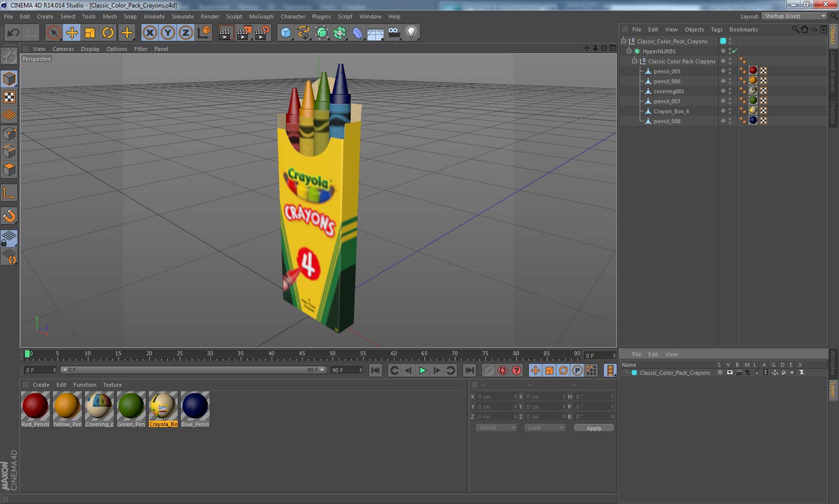Select the Blue_Pencil material

pos(195,409)
